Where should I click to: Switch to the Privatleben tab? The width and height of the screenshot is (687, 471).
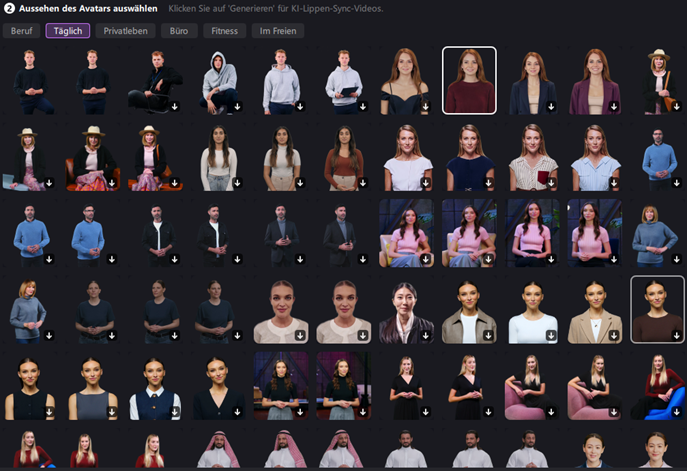click(x=125, y=31)
